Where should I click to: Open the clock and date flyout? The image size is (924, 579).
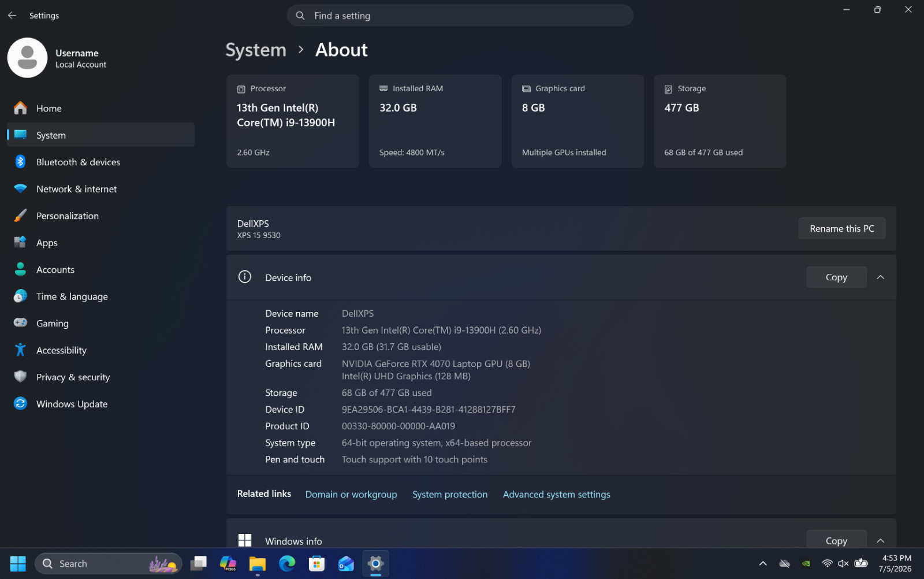(896, 563)
